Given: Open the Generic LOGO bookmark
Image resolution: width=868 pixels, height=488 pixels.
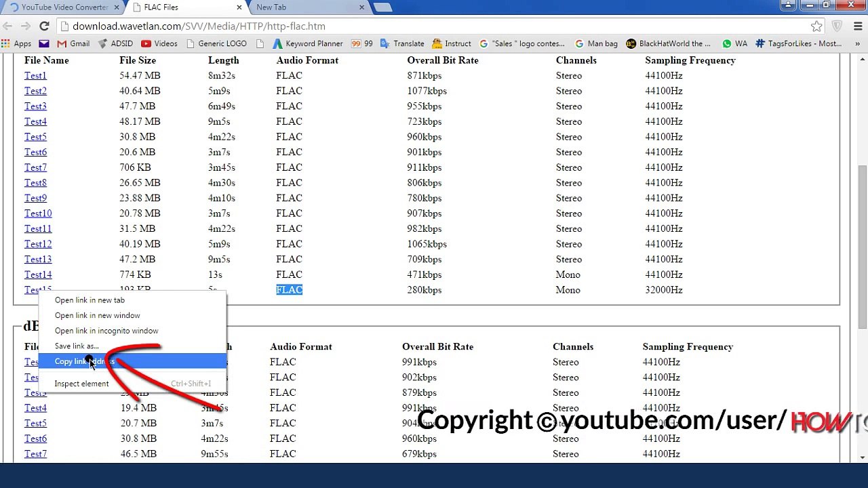Looking at the screenshot, I should pyautogui.click(x=216, y=43).
